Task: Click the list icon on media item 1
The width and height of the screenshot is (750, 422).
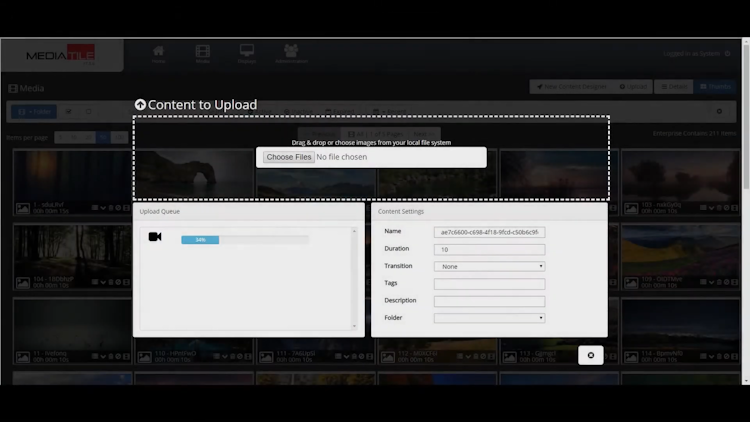Action: tap(95, 208)
